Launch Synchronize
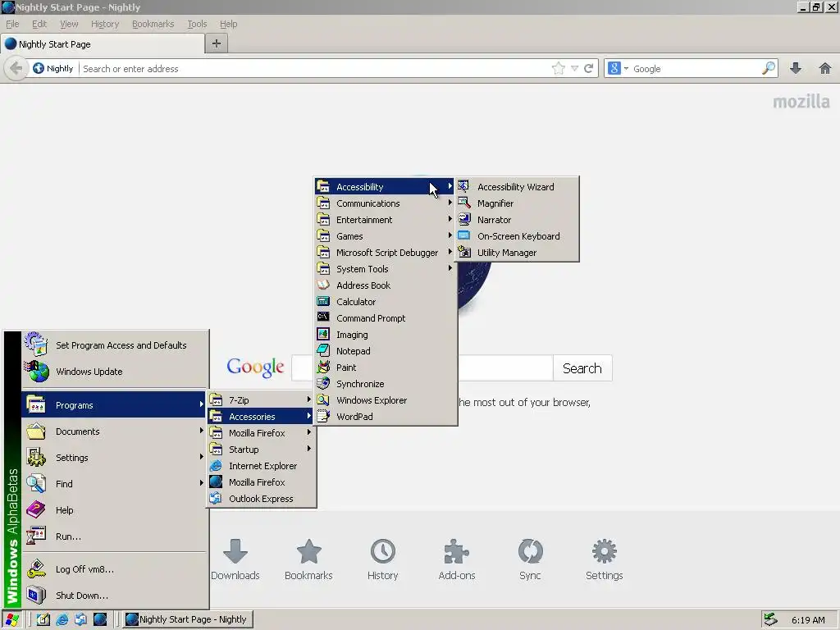This screenshot has height=630, width=840. point(386,384)
